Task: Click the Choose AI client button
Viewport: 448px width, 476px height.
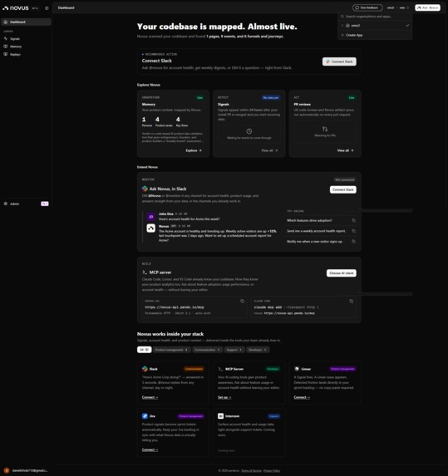Action: tap(342, 273)
